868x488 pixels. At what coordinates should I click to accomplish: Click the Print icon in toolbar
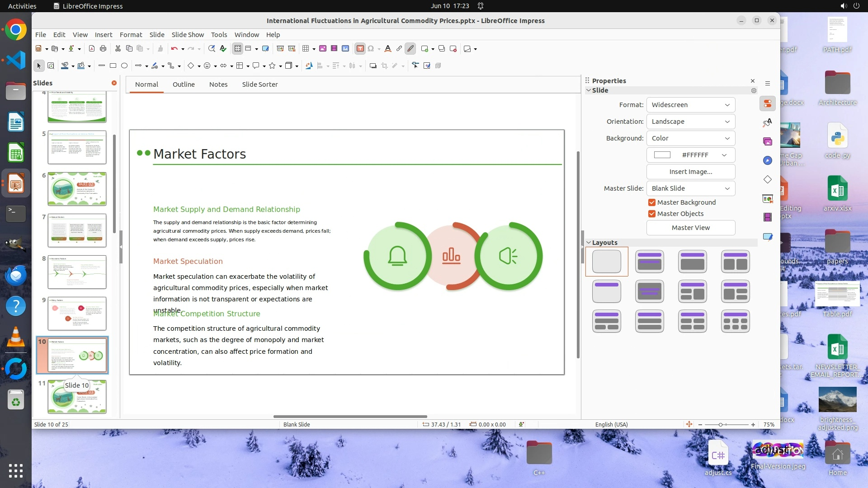(103, 49)
